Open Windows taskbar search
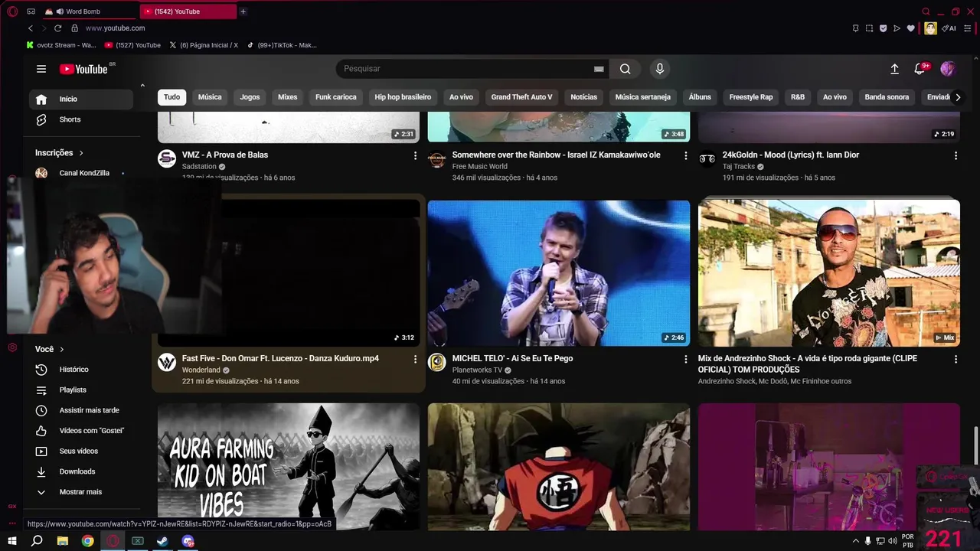The height and width of the screenshot is (551, 980). (37, 541)
